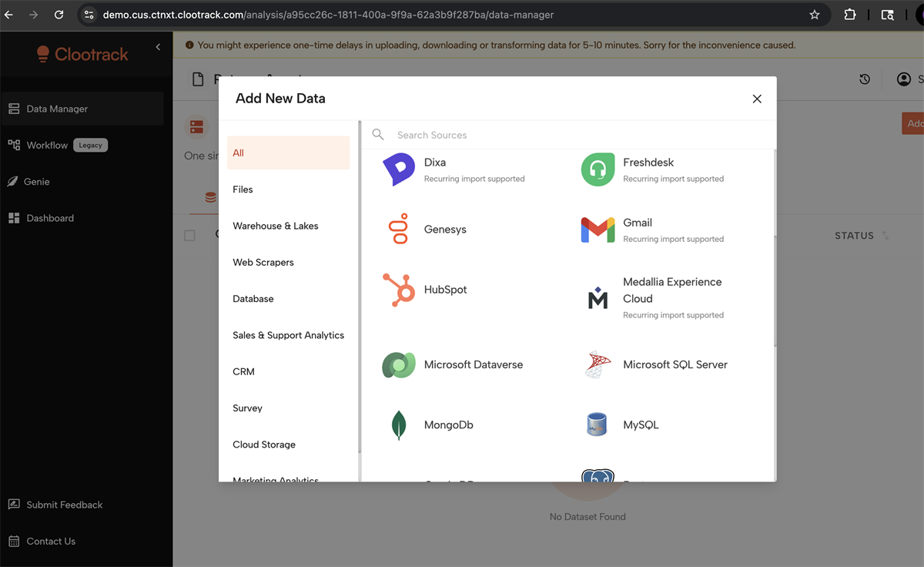
Task: Click the Search Sources input field
Action: (570, 135)
